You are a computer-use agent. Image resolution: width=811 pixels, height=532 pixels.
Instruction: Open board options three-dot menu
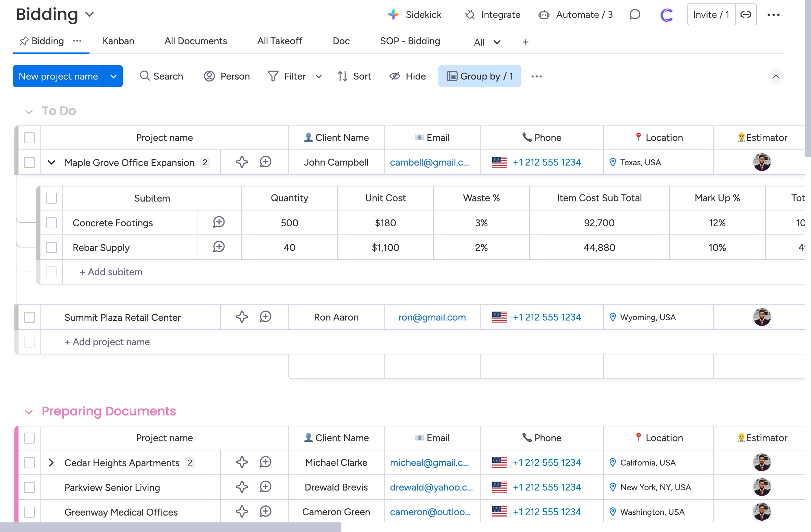tap(773, 15)
